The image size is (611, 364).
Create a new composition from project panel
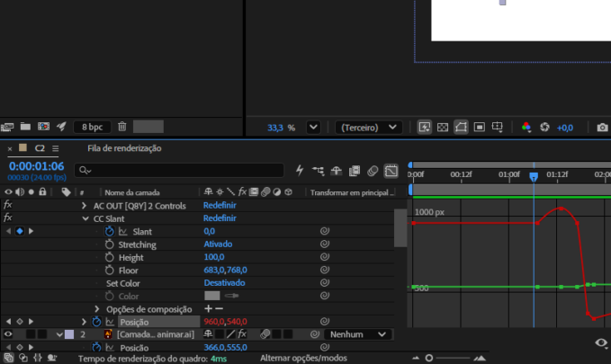click(43, 127)
